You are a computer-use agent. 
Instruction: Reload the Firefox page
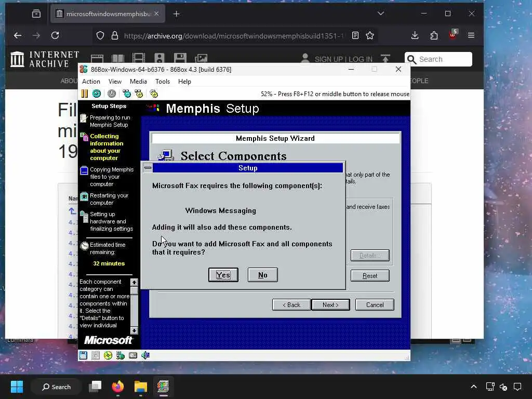point(55,35)
